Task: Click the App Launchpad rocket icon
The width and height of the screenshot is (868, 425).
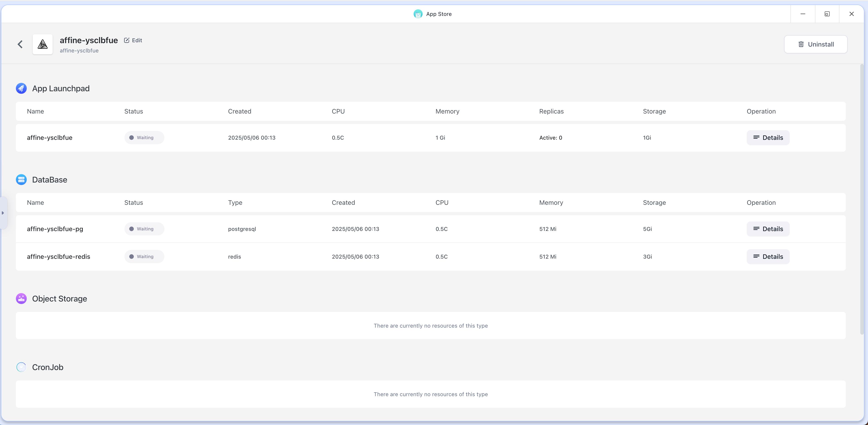Action: point(21,88)
